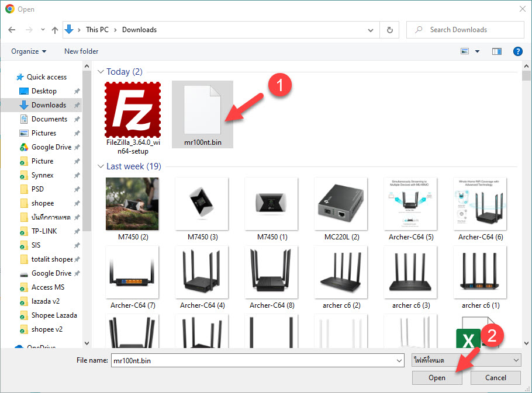
Task: Select the mr100nt.bin file
Action: [202, 114]
